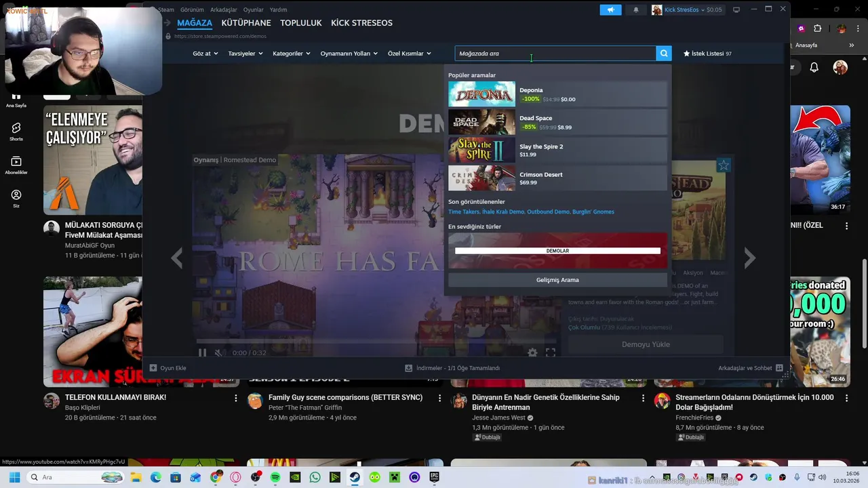This screenshot has height=488, width=868.
Task: Click the Oyun Ekle plus icon
Action: pos(153,368)
